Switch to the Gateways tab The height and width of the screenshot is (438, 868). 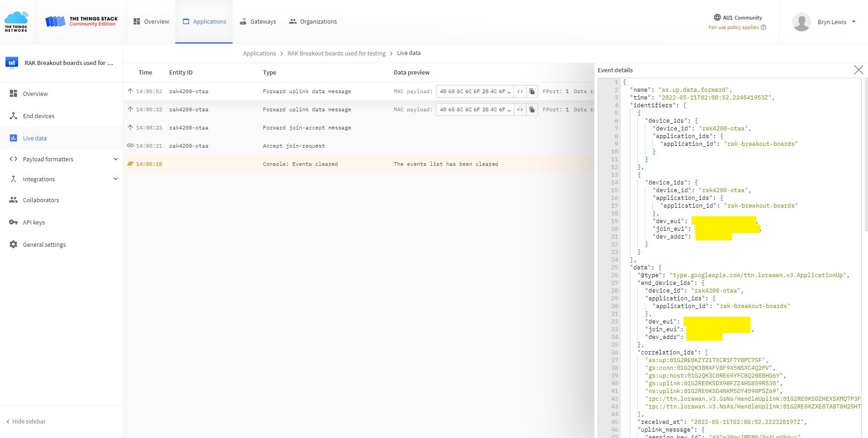(258, 22)
